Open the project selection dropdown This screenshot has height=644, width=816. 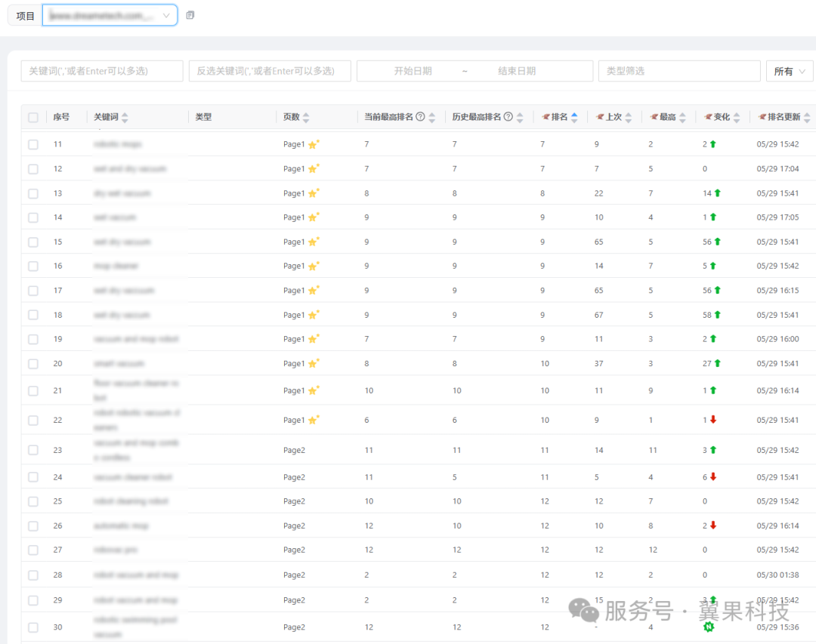point(110,15)
